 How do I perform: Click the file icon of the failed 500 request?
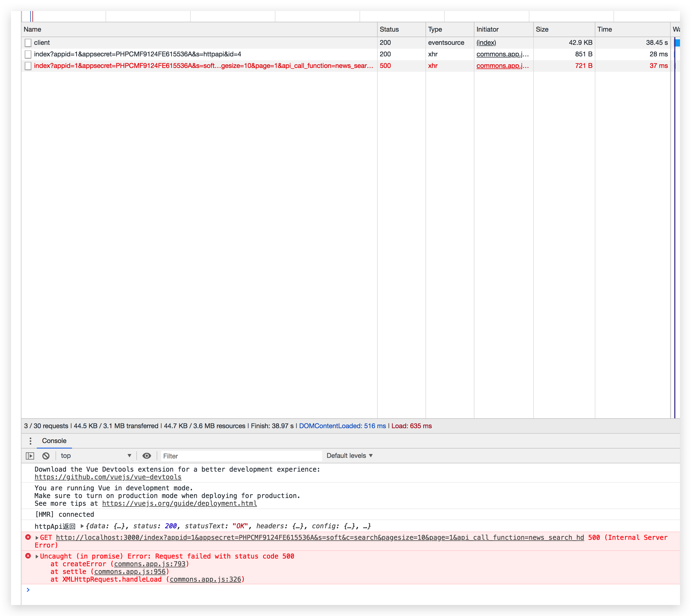(x=28, y=66)
